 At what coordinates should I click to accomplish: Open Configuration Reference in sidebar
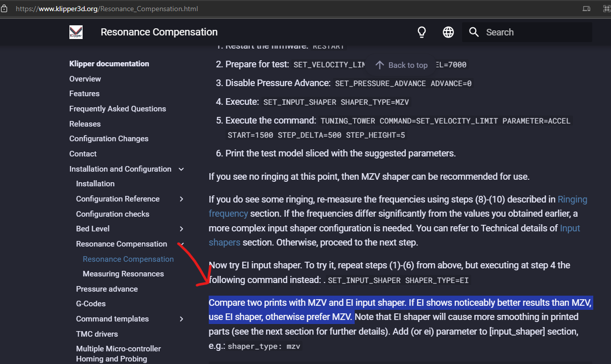tap(118, 199)
